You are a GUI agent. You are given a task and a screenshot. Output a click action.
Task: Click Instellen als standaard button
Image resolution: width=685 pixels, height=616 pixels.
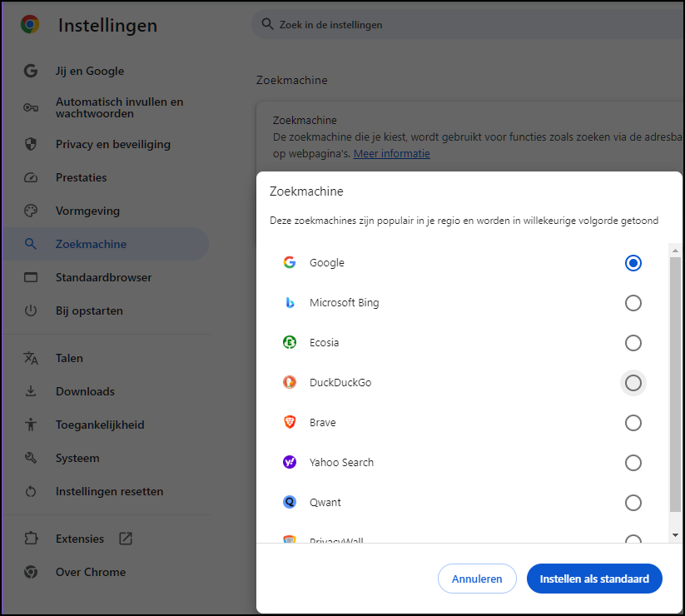click(x=594, y=579)
